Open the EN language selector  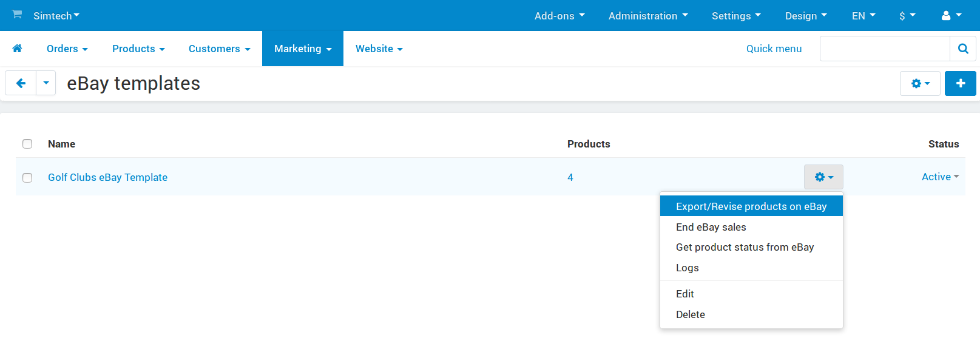pyautogui.click(x=863, y=16)
